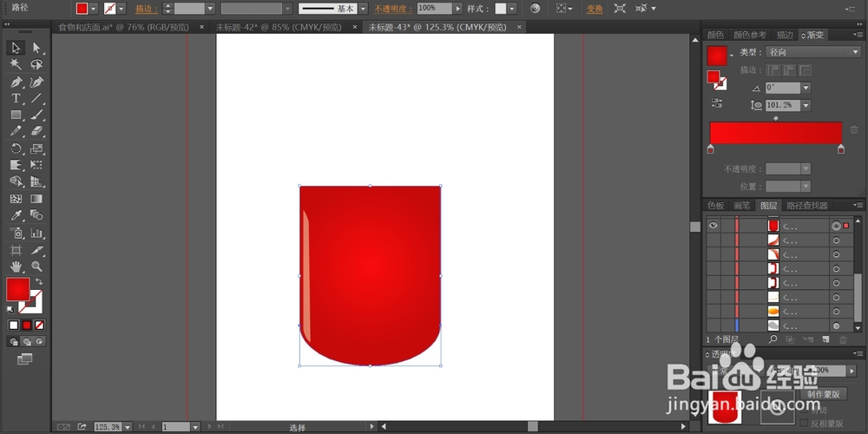This screenshot has height=434, width=868.
Task: Click the 变换 link in control bar
Action: click(x=595, y=9)
